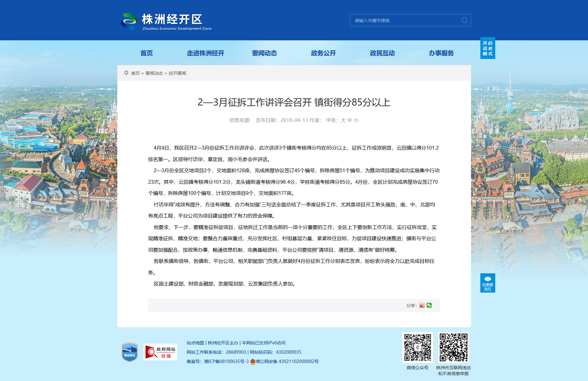Click the search magnifier icon

[x=465, y=20]
